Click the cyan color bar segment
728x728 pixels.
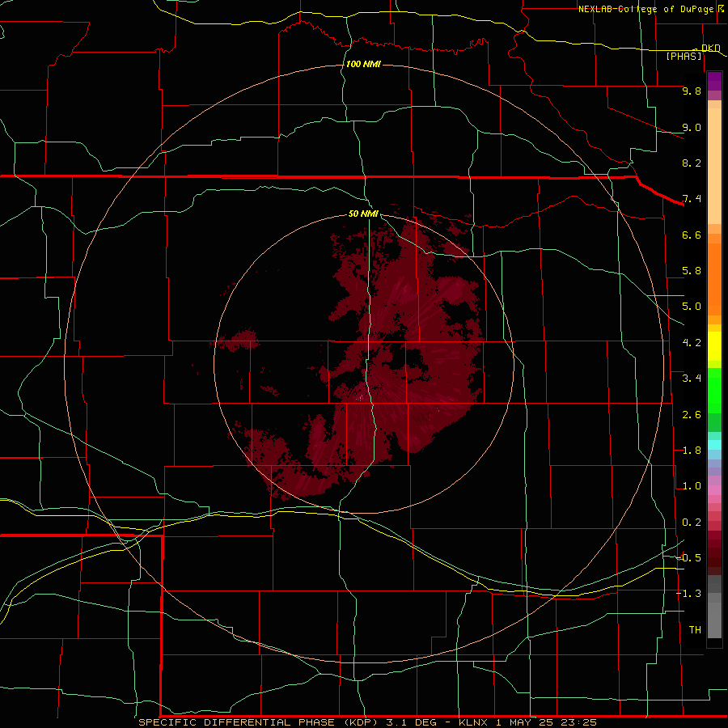click(714, 445)
